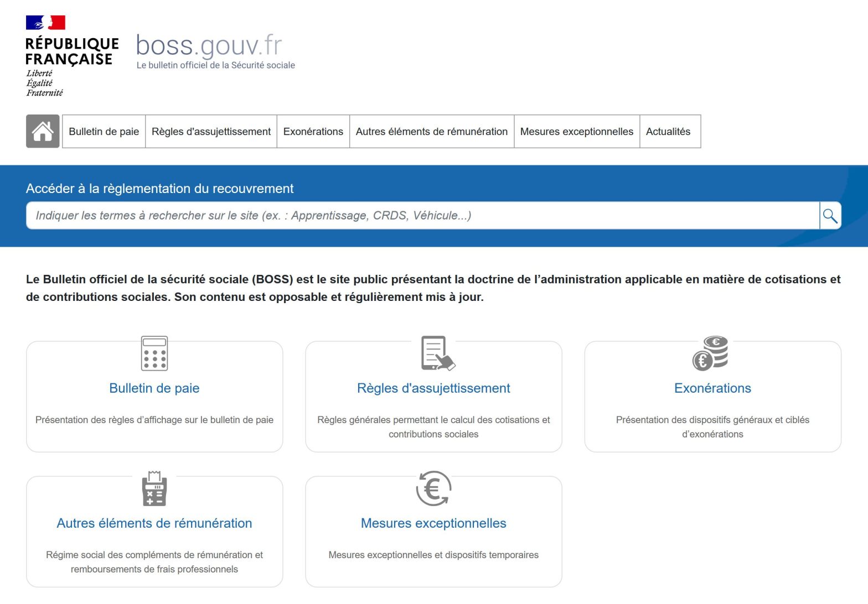Screen dimensions: 868x604
Task: Click the calculator icon above Bulletin de paie
Action: click(154, 353)
